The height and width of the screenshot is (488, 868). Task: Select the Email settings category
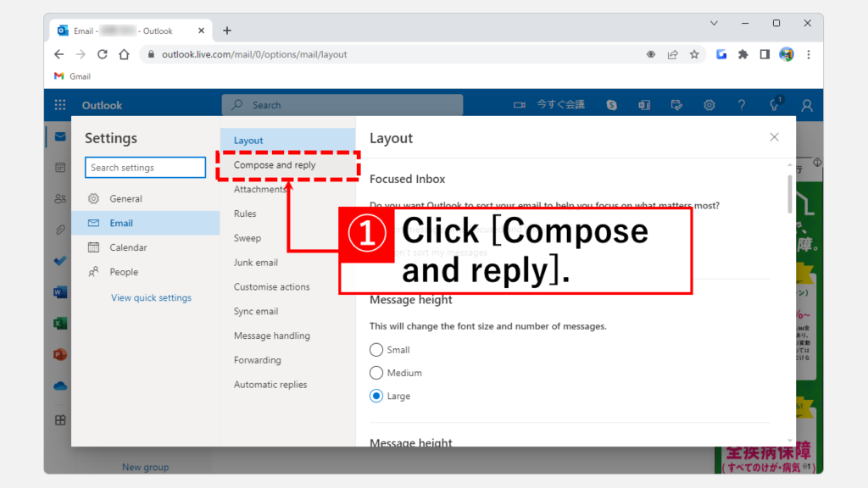(x=146, y=223)
